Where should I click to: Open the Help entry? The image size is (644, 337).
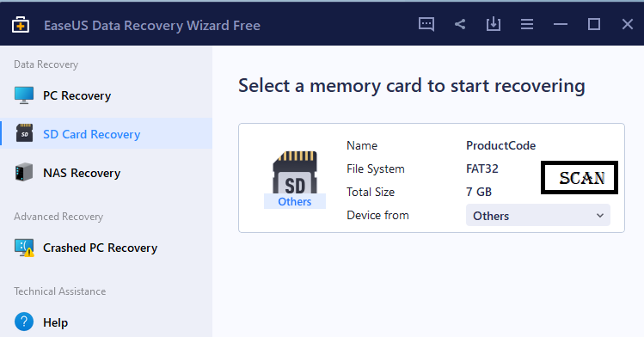tap(106, 322)
